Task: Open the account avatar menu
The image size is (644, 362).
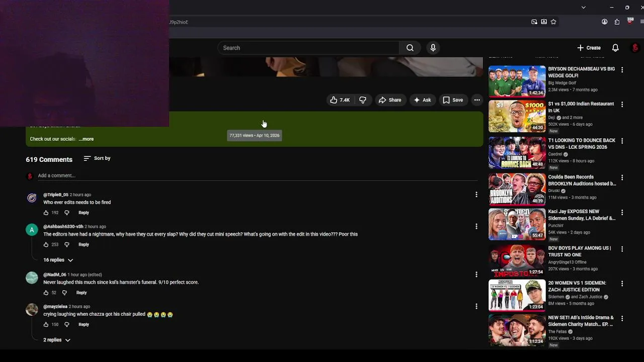Action: coord(635,48)
